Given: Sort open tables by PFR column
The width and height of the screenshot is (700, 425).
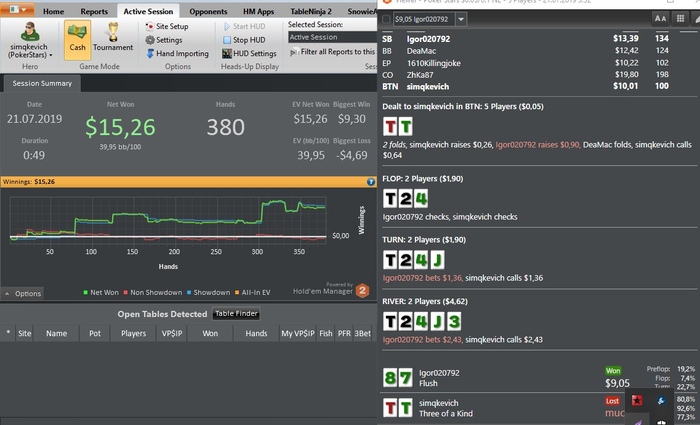Looking at the screenshot, I should [344, 333].
